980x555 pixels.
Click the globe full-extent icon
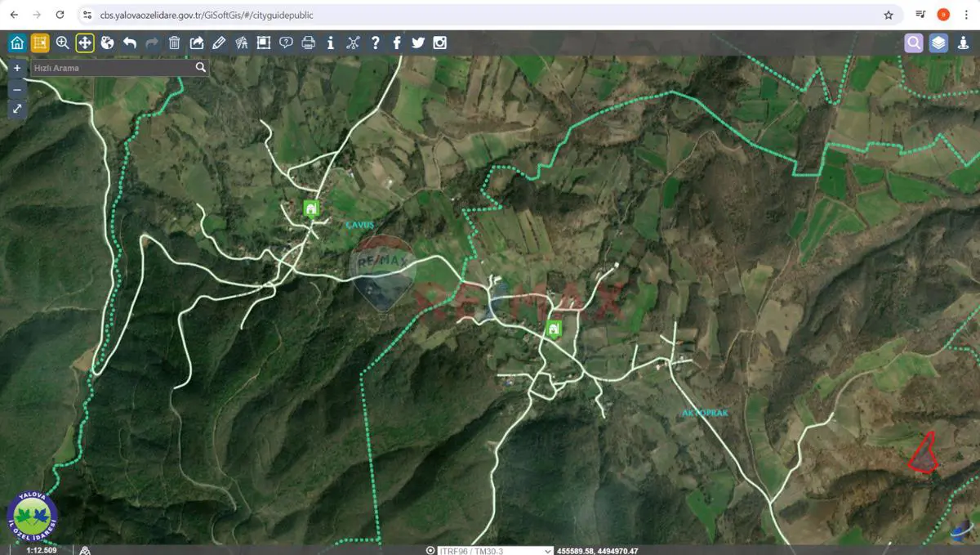[x=107, y=43]
